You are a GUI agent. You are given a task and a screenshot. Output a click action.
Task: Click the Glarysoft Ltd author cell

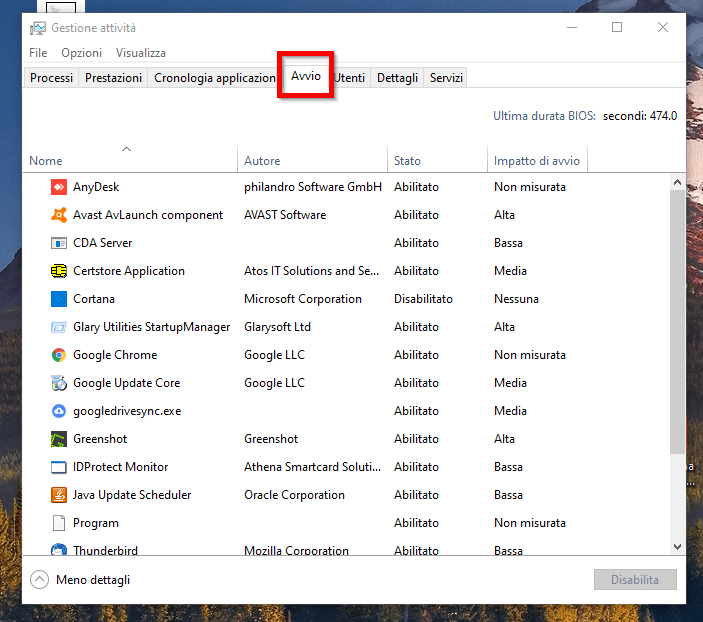(x=277, y=327)
